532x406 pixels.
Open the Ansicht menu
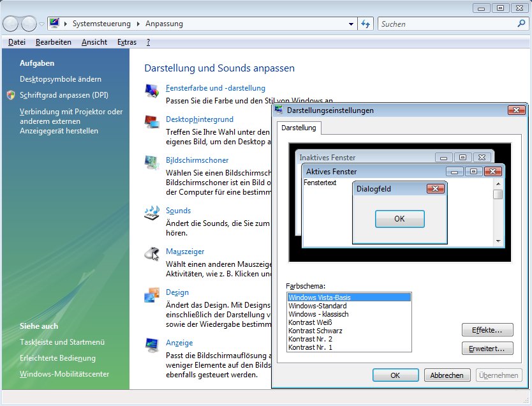click(x=94, y=42)
